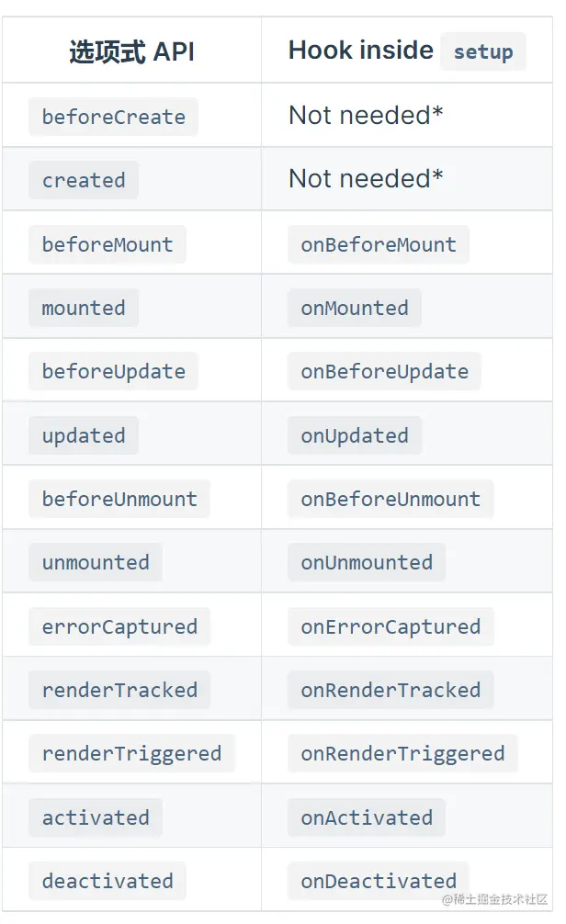This screenshot has width=566, height=924.
Task: Click the onBeforeUpdate hook label
Action: (384, 372)
